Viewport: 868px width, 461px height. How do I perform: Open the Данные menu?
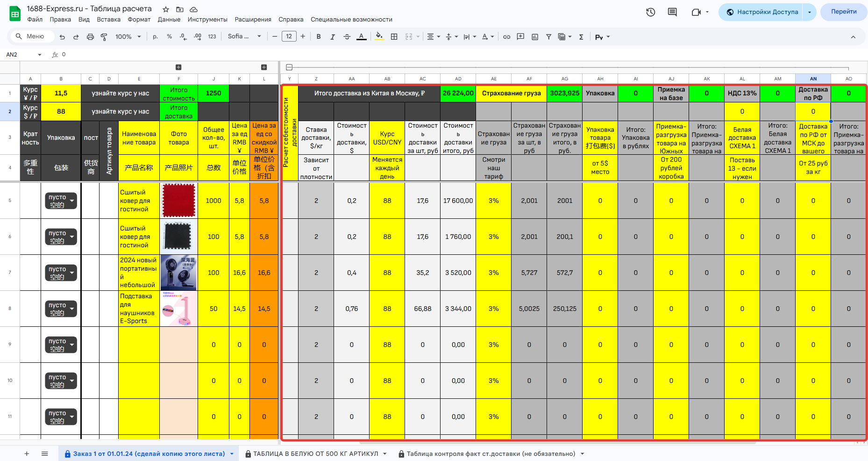click(x=169, y=20)
